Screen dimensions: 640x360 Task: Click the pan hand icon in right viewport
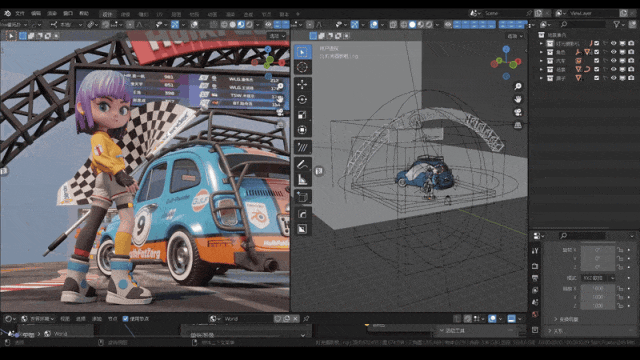pos(518,99)
